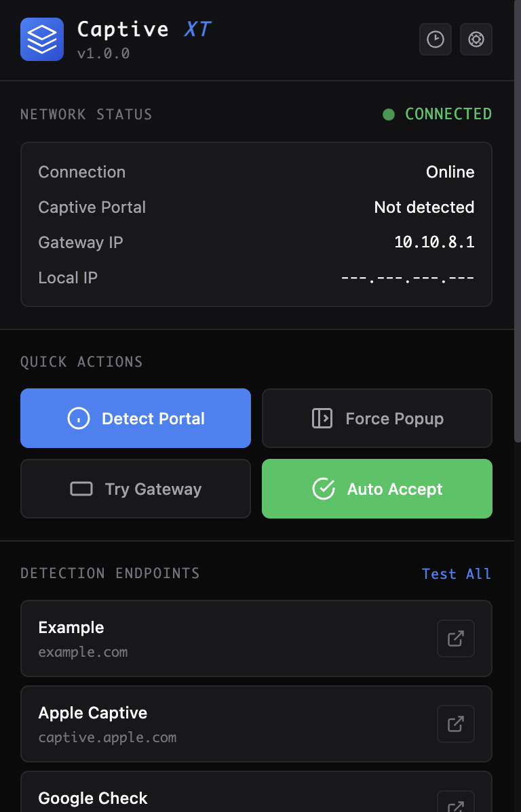Open the Example endpoint external link icon
Screen dimensions: 521x812
pos(455,638)
